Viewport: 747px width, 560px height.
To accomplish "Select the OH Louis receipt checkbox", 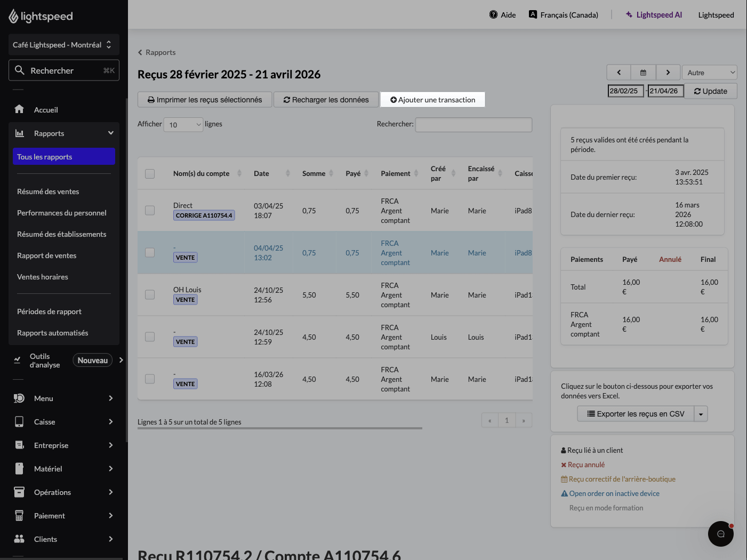I will 150,295.
